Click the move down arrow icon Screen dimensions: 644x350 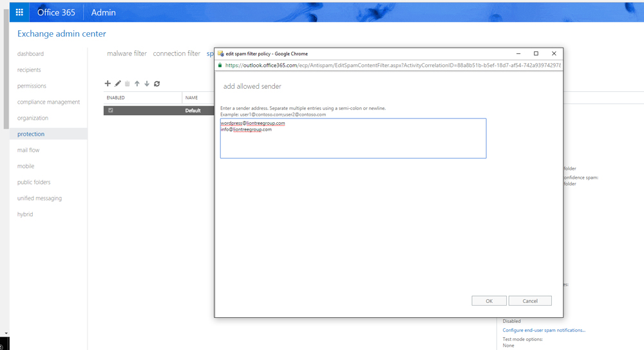coord(147,84)
